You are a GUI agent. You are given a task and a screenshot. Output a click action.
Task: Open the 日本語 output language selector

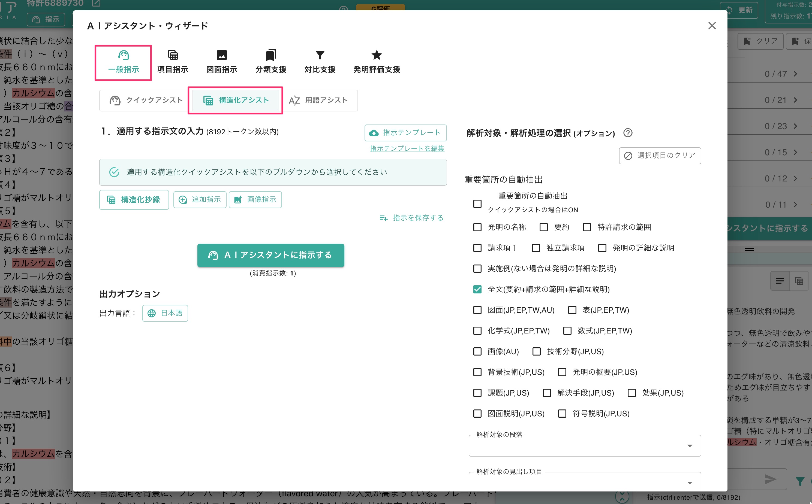(x=165, y=313)
